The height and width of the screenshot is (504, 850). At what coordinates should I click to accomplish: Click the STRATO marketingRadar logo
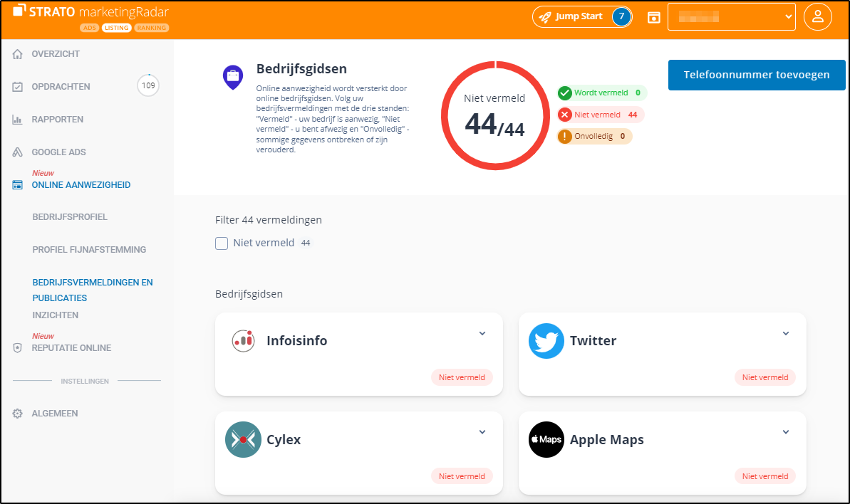pyautogui.click(x=90, y=12)
